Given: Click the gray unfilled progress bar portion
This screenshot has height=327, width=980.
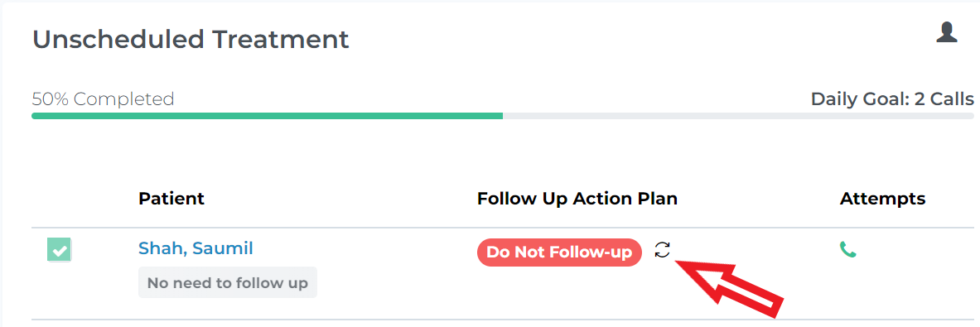Looking at the screenshot, I should [738, 115].
